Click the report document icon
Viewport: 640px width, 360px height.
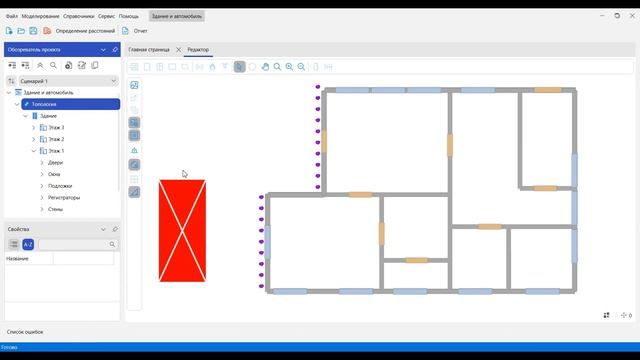click(125, 31)
